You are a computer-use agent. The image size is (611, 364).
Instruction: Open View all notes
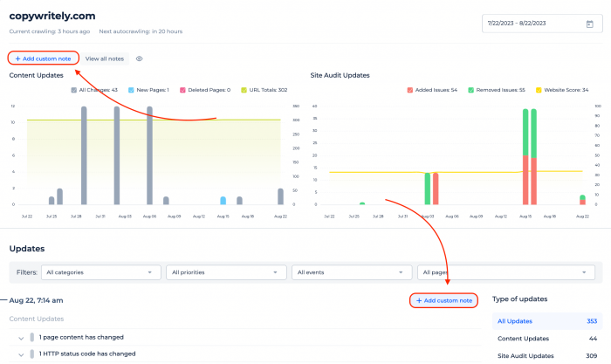point(105,58)
